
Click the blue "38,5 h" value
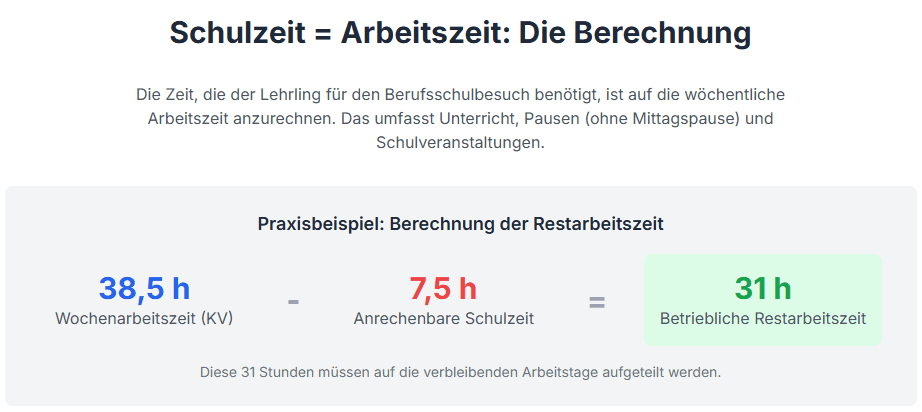(x=144, y=289)
